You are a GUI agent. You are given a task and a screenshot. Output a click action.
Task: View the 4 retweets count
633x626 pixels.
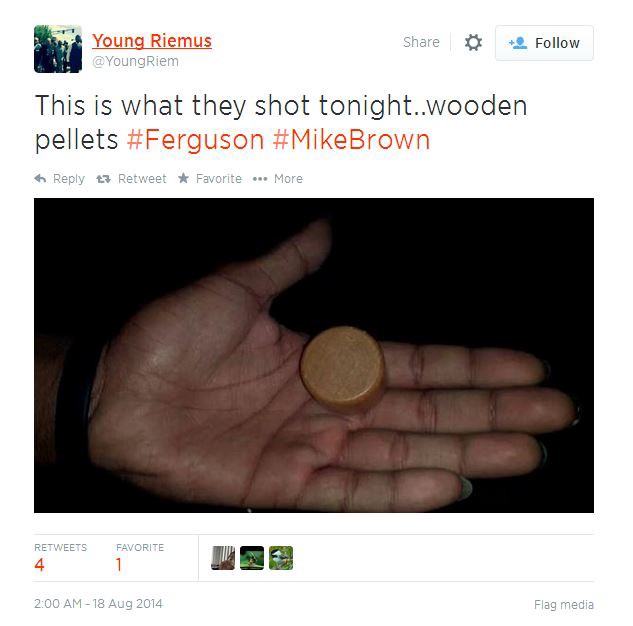[40, 565]
